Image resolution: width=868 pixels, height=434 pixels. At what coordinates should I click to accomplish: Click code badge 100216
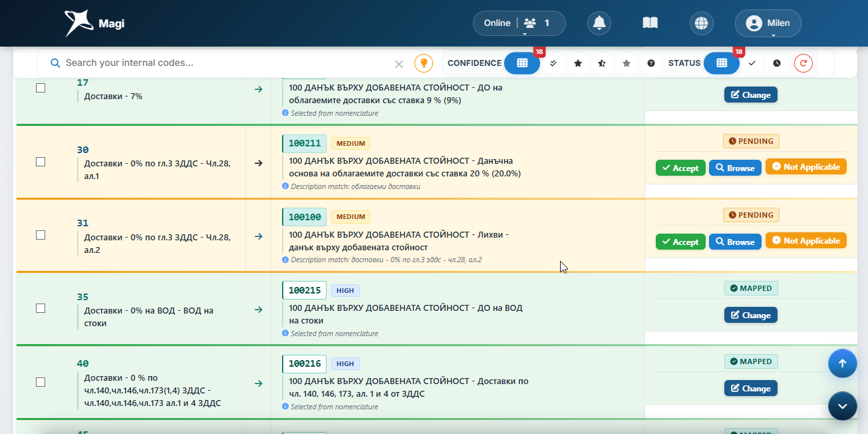305,363
